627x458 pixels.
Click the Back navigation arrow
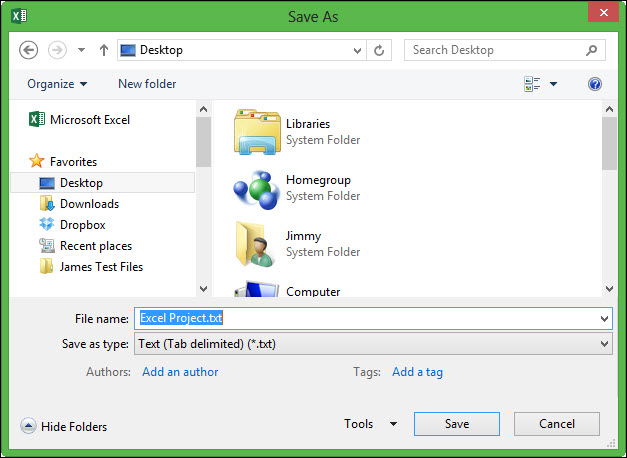tap(28, 50)
